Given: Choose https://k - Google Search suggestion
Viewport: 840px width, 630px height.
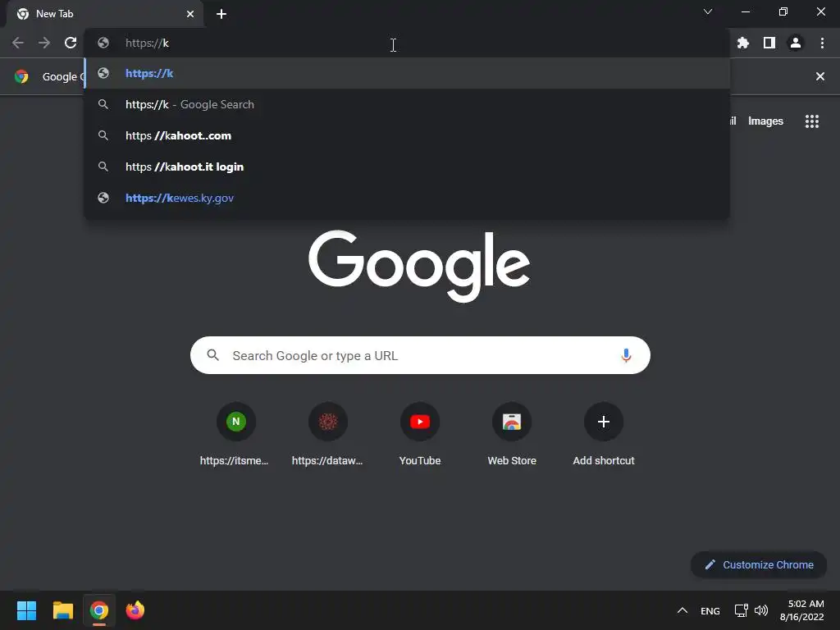Looking at the screenshot, I should coord(407,104).
